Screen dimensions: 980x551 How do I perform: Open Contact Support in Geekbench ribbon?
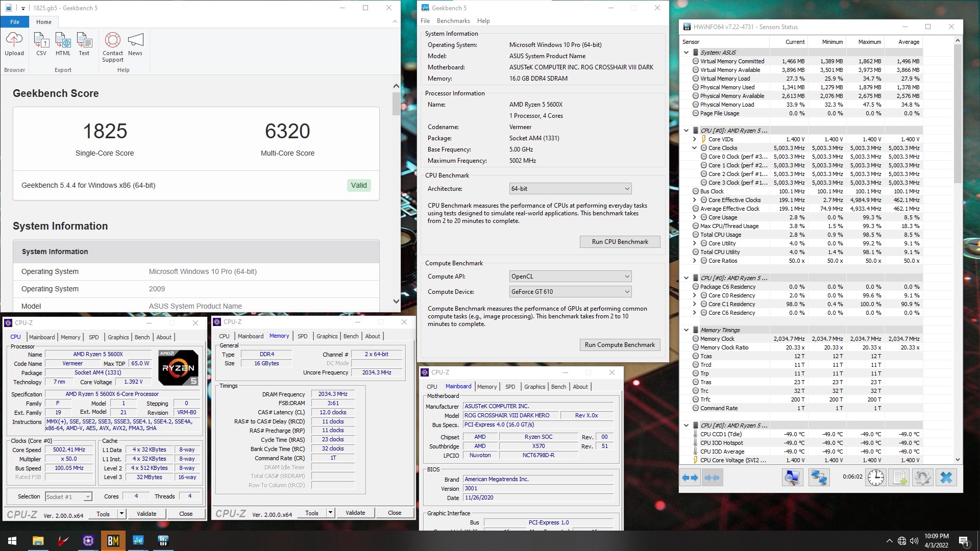click(113, 47)
